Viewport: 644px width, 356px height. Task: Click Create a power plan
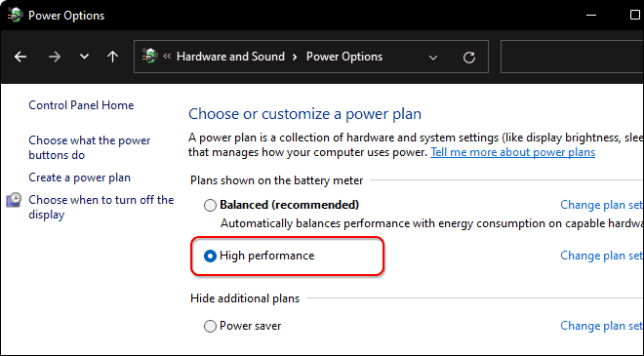pyautogui.click(x=79, y=178)
